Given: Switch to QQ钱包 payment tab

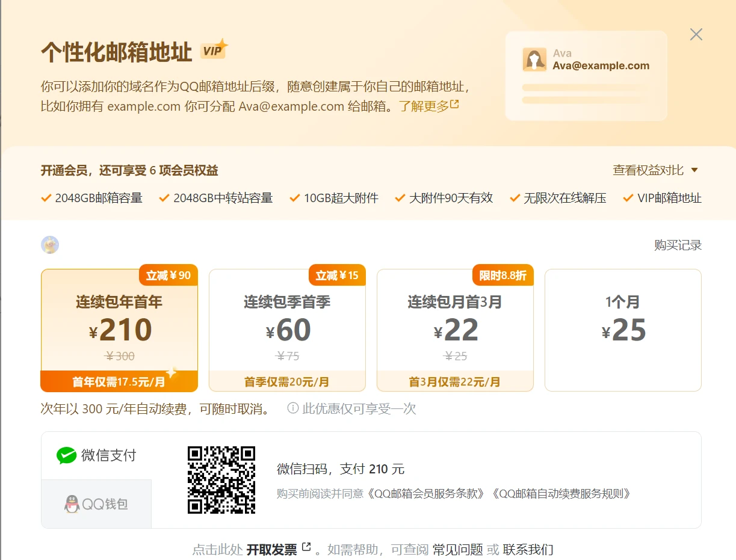Looking at the screenshot, I should pyautogui.click(x=96, y=504).
